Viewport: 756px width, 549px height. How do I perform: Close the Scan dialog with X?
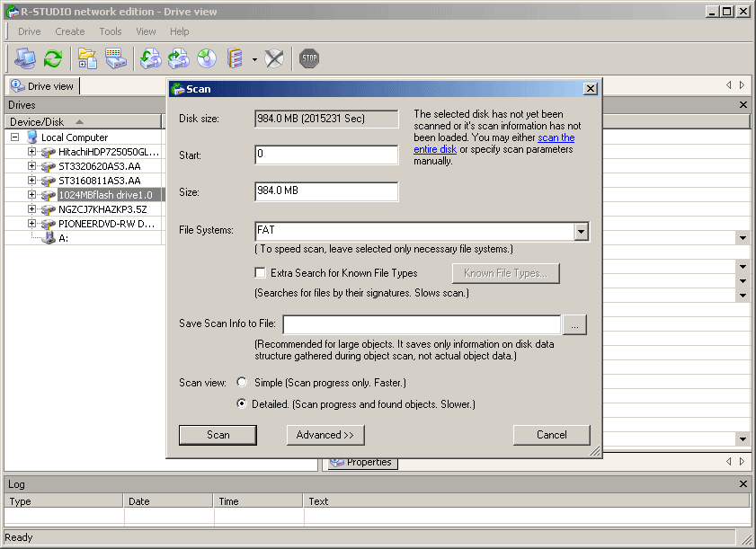tap(591, 89)
